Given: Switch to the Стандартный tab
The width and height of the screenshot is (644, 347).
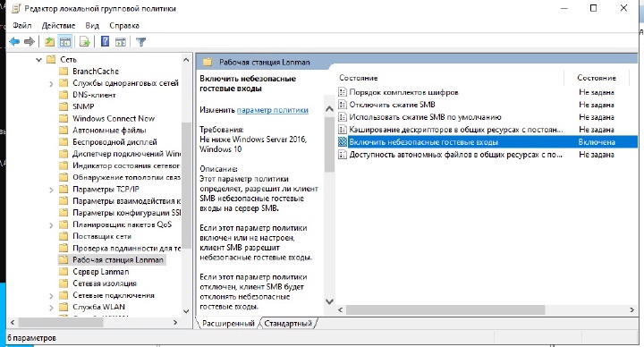Looking at the screenshot, I should coord(288,324).
